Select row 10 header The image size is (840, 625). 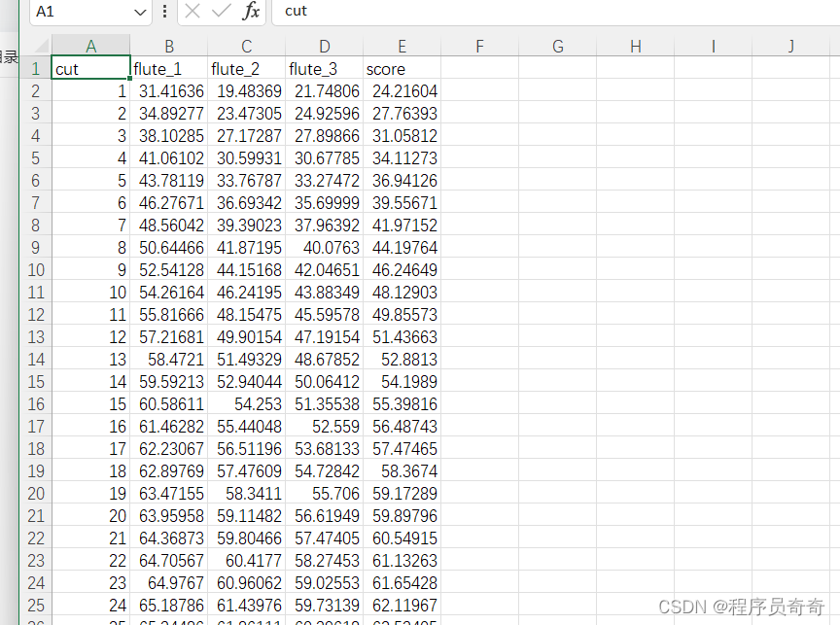point(35,269)
